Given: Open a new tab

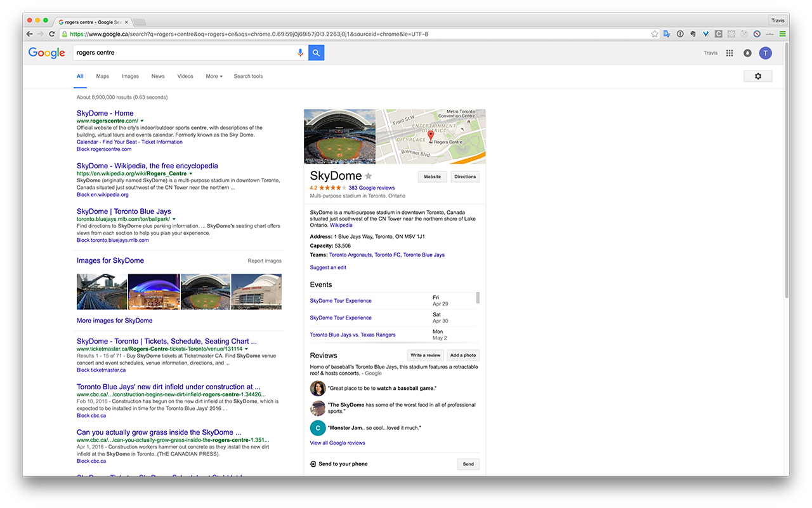Looking at the screenshot, I should pos(140,22).
